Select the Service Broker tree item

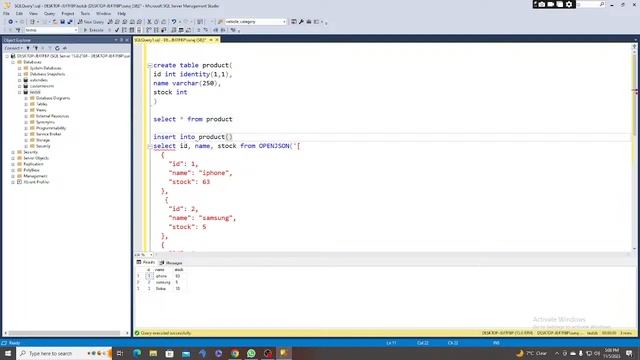tap(48, 134)
